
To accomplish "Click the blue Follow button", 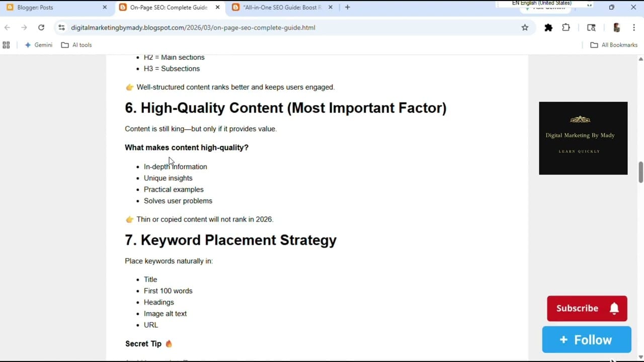I will pos(586,339).
